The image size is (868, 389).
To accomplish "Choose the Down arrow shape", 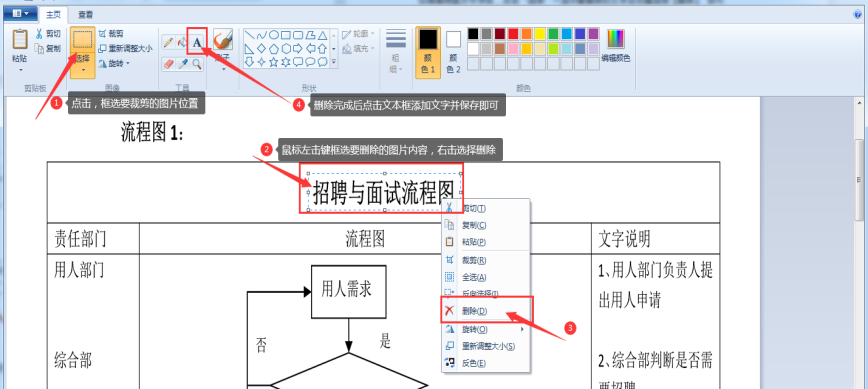I will tap(250, 62).
